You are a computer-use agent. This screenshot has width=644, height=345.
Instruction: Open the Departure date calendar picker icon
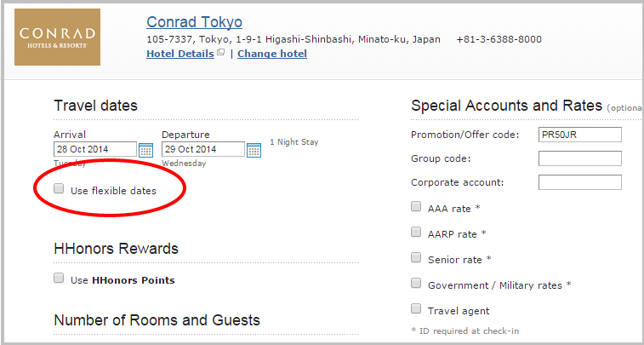click(x=254, y=150)
